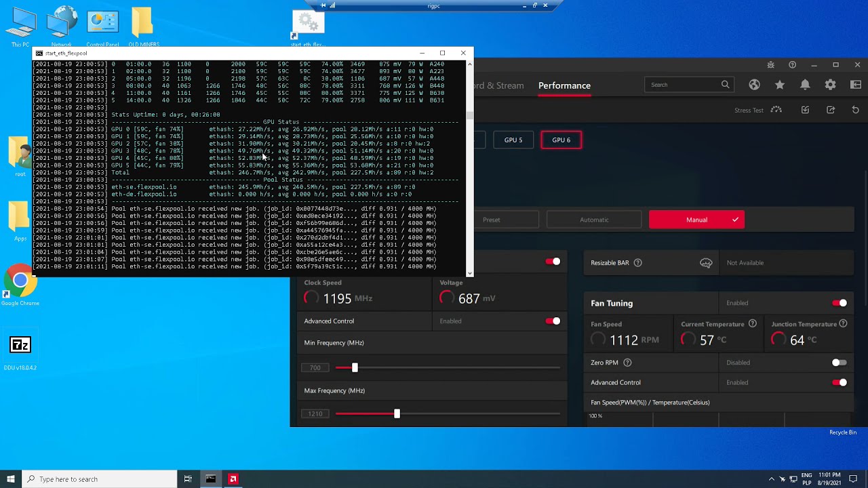The image size is (868, 488).
Task: Show hidden system tray icons
Action: (x=771, y=479)
